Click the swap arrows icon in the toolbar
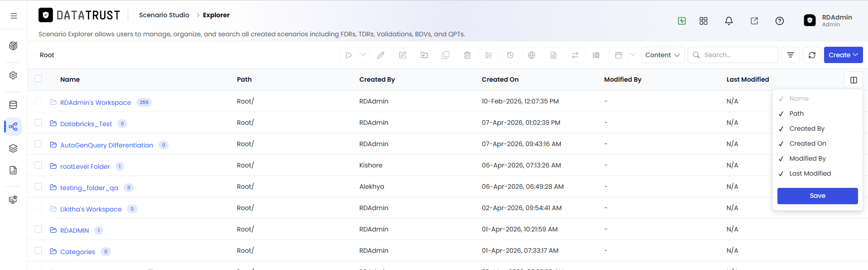Screen dimensions: 868x270 575,55
